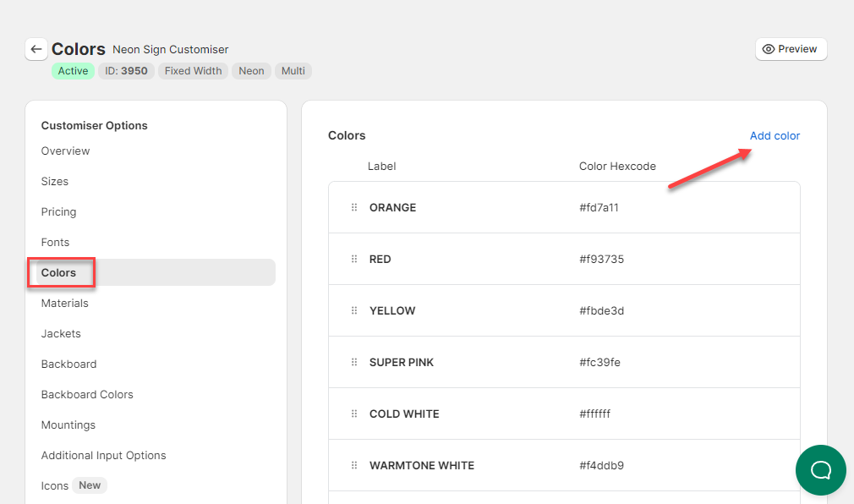
Task: Click the Add color link
Action: click(x=775, y=136)
